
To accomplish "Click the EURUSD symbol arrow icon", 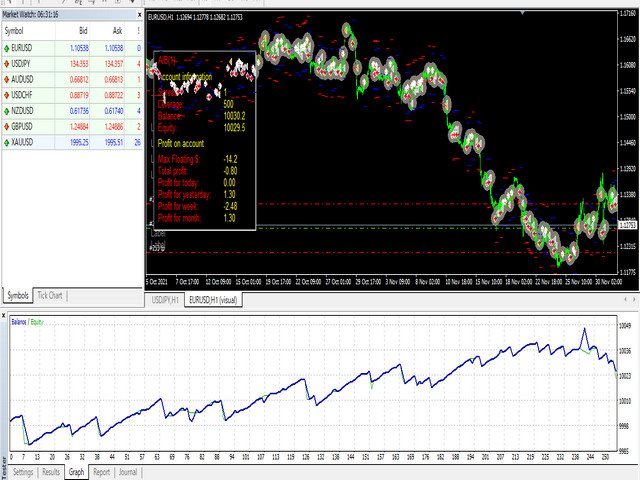I will 9,47.
